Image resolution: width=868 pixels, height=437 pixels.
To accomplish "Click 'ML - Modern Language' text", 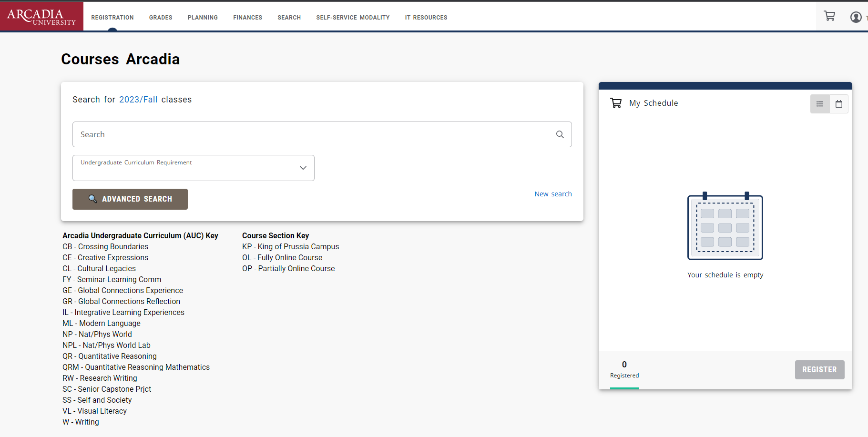I will point(102,323).
